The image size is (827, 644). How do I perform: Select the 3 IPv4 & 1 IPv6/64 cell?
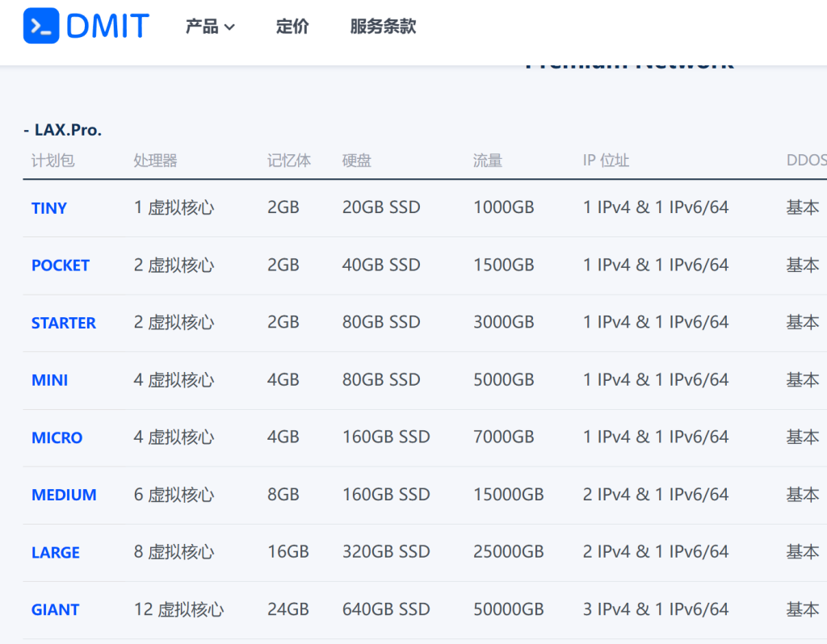(x=656, y=610)
